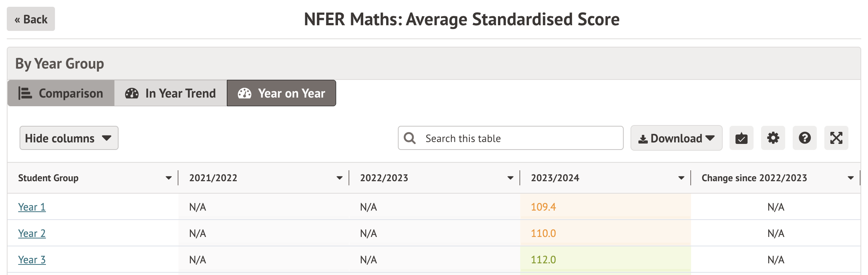Expand the 2023/2024 column menu arrow
This screenshot has height=275, width=868.
point(681,178)
